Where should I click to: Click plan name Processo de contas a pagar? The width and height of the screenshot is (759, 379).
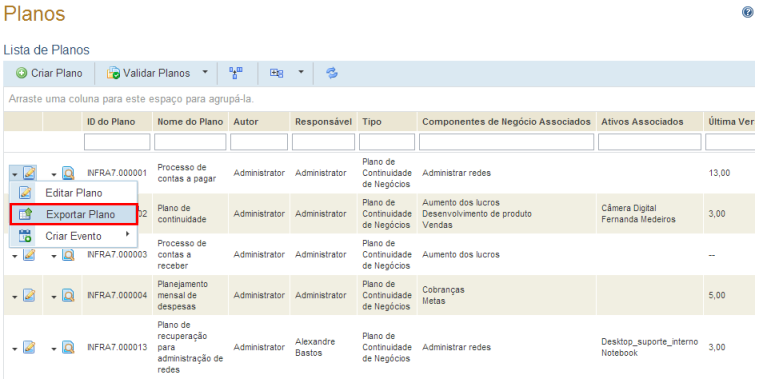point(186,173)
